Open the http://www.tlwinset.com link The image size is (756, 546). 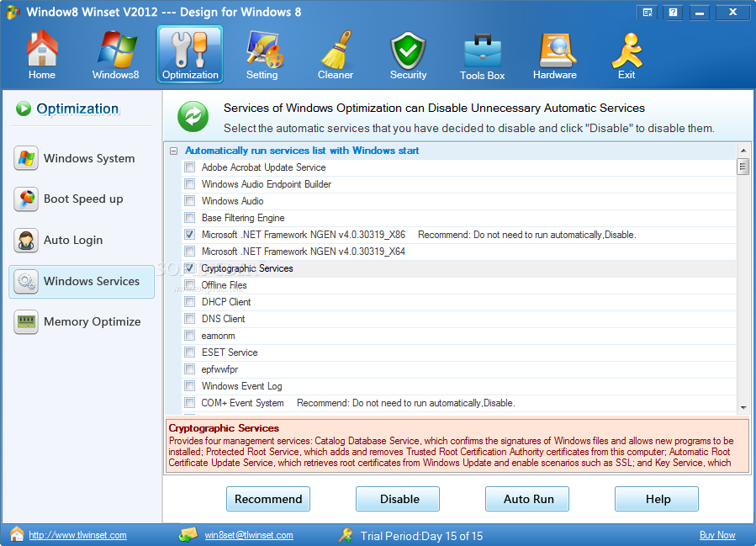pos(77,535)
